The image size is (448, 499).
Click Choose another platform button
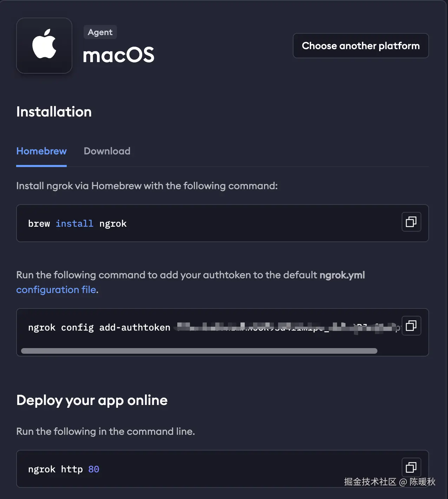tap(361, 46)
